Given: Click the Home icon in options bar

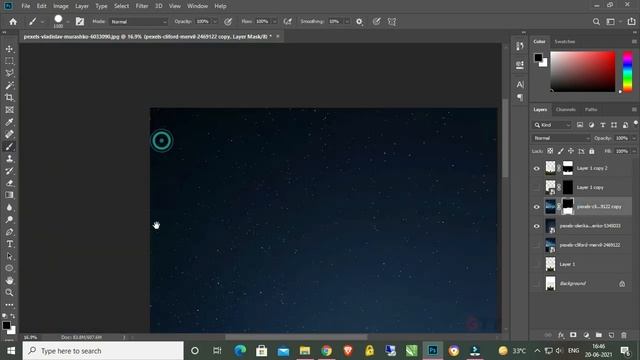Looking at the screenshot, I should (x=13, y=22).
